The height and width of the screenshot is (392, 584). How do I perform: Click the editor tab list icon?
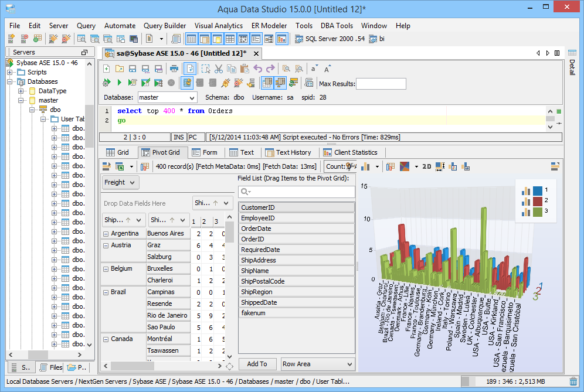pos(557,53)
